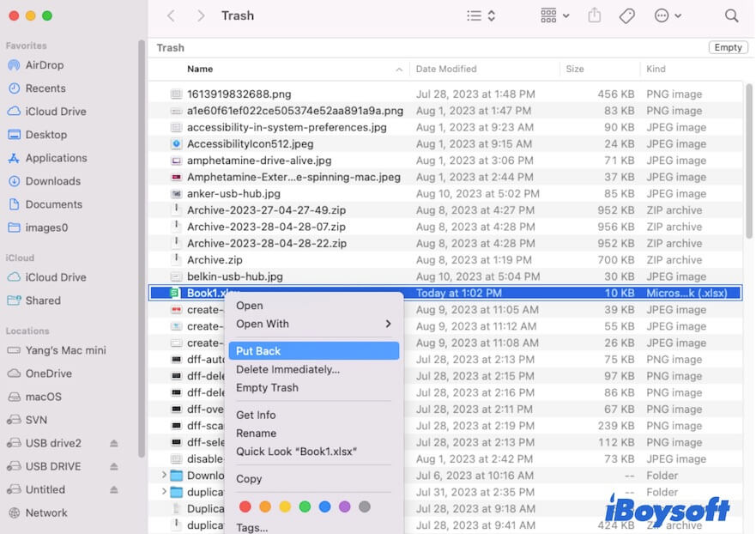The height and width of the screenshot is (534, 756).
Task: Click the Share icon in toolbar
Action: tap(595, 15)
